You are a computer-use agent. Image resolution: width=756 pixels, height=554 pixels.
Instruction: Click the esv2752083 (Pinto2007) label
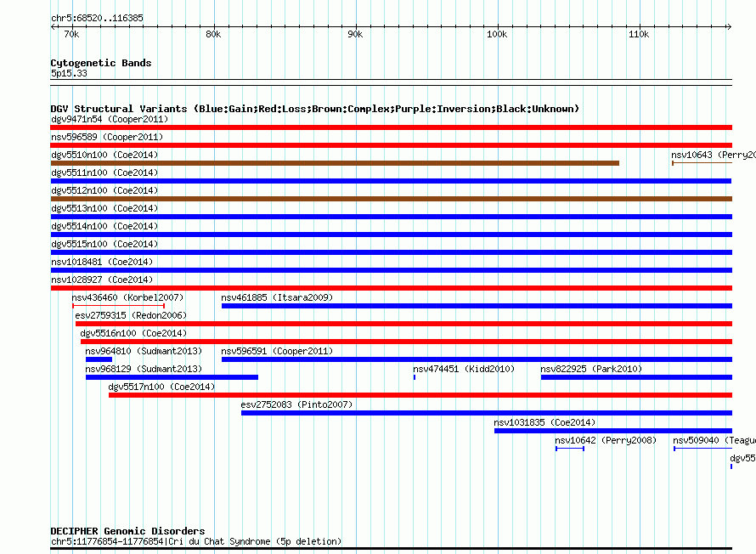tap(297, 405)
